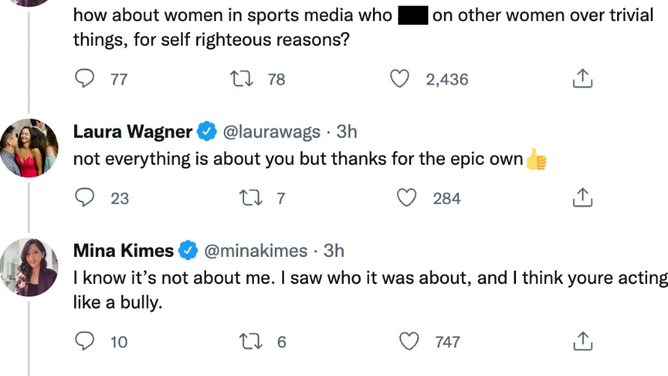Image resolution: width=668 pixels, height=376 pixels.
Task: Share the top tweet about sports media
Action: pyautogui.click(x=582, y=79)
